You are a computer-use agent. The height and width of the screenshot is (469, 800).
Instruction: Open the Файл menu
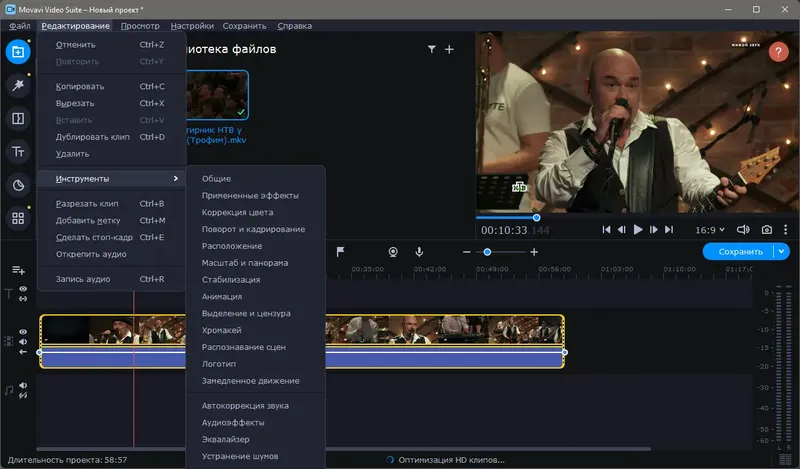point(19,26)
